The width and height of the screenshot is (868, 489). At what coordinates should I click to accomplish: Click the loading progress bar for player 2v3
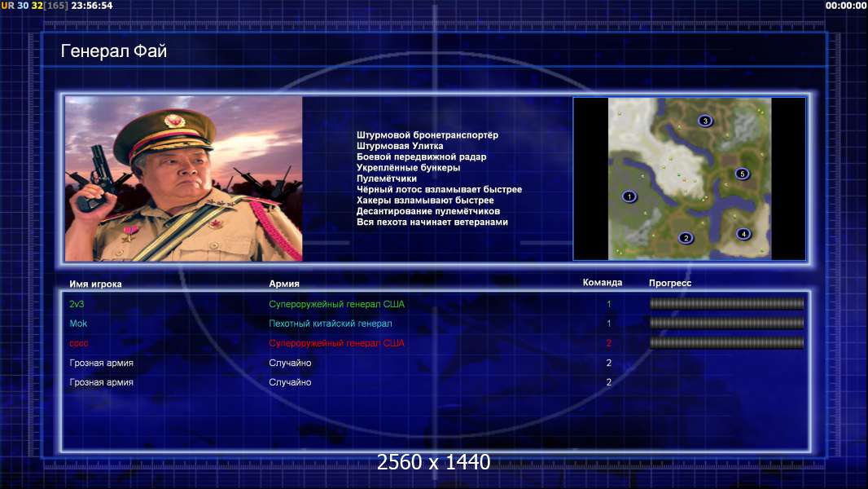[726, 303]
